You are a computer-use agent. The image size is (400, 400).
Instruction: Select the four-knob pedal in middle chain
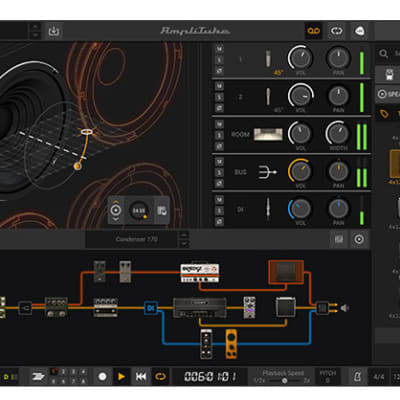tap(105, 307)
